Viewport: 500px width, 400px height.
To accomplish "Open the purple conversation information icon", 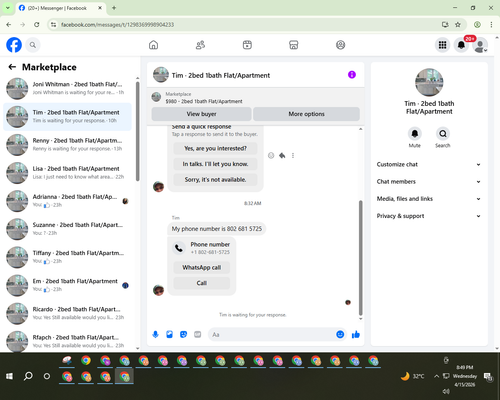I will [352, 75].
